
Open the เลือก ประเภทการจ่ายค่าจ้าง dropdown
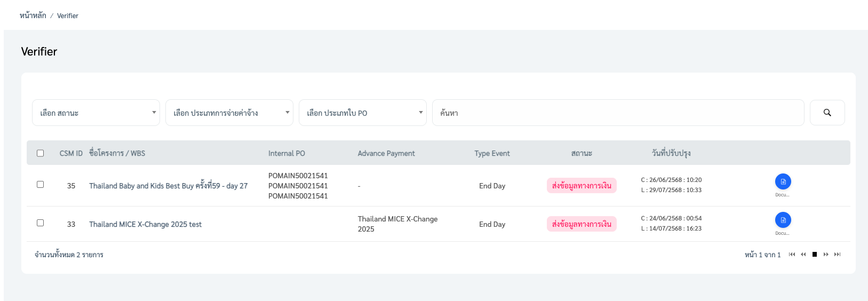point(229,113)
